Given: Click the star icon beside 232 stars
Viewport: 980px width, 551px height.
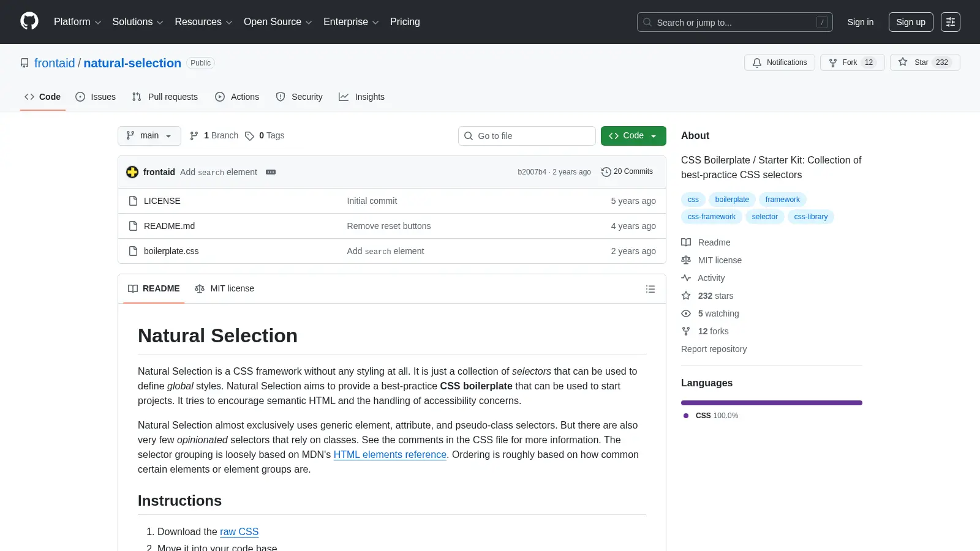Looking at the screenshot, I should point(686,296).
